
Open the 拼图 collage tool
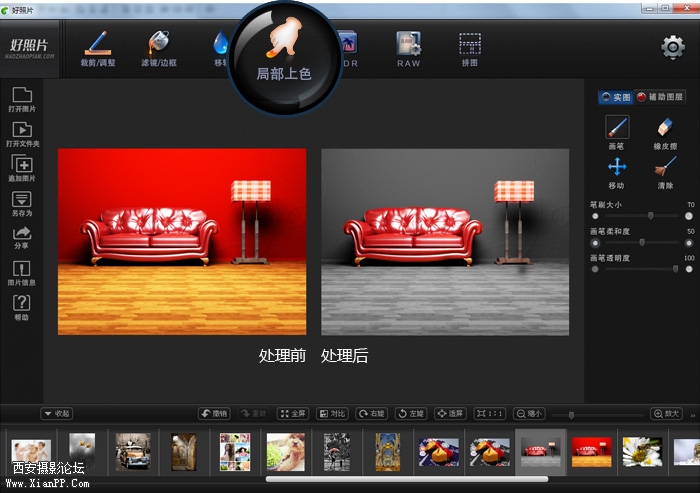[470, 47]
